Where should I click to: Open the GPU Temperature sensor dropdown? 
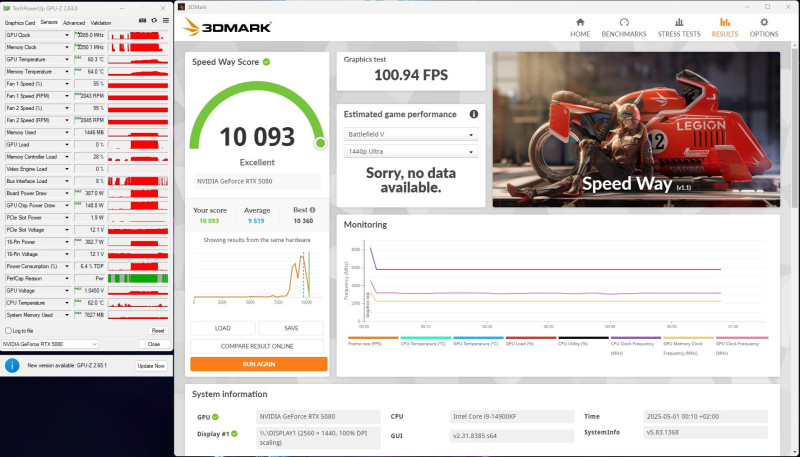click(66, 60)
